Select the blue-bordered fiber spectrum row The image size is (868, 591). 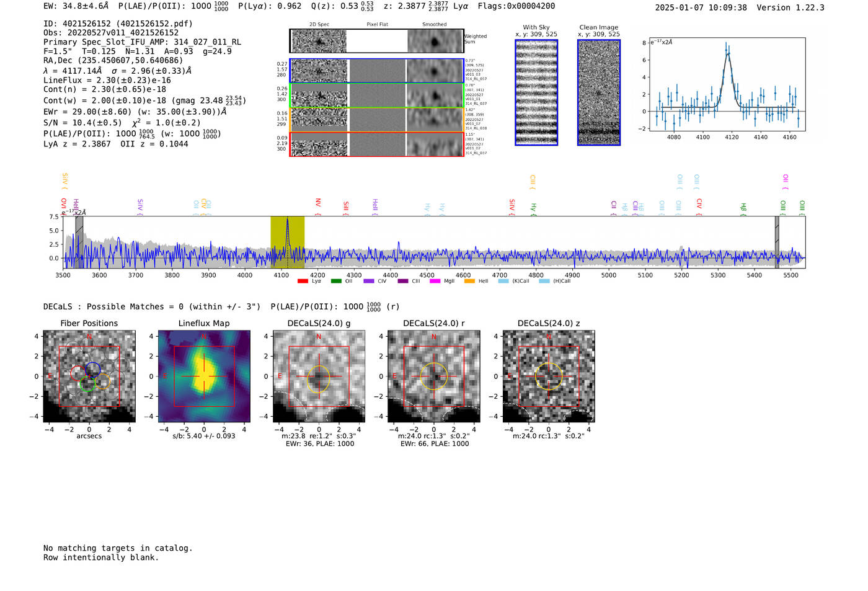pos(377,71)
